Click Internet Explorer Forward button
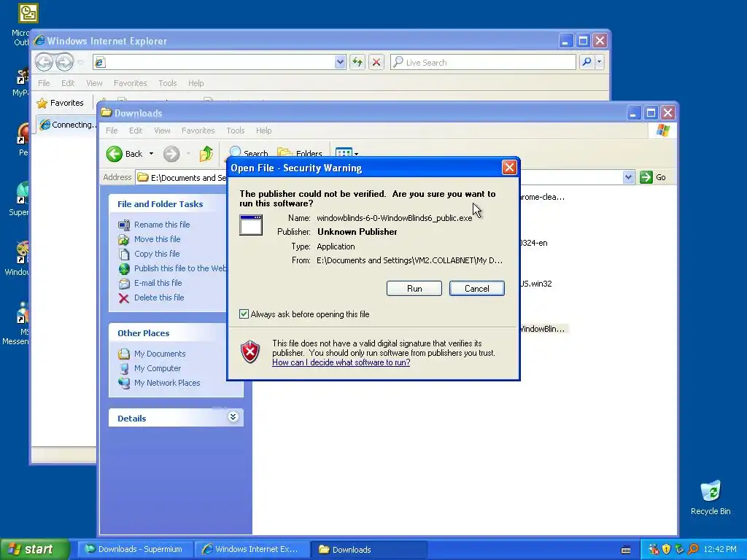This screenshot has width=747, height=560. click(65, 62)
